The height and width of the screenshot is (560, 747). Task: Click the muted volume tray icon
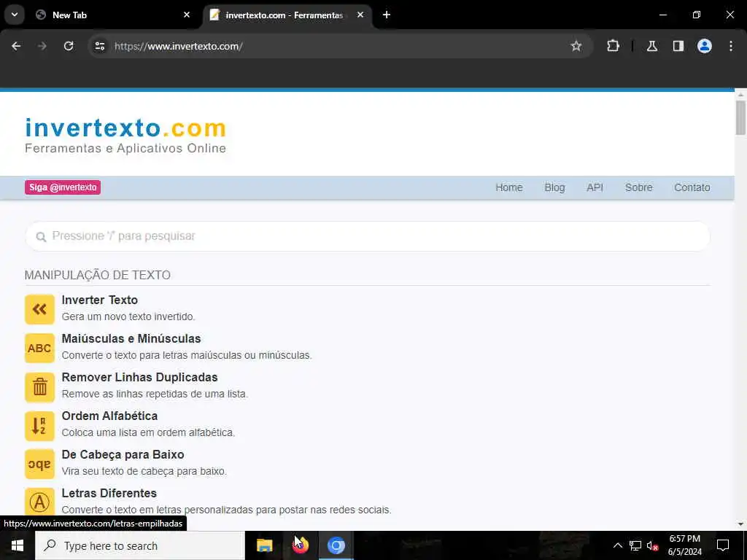[653, 545]
